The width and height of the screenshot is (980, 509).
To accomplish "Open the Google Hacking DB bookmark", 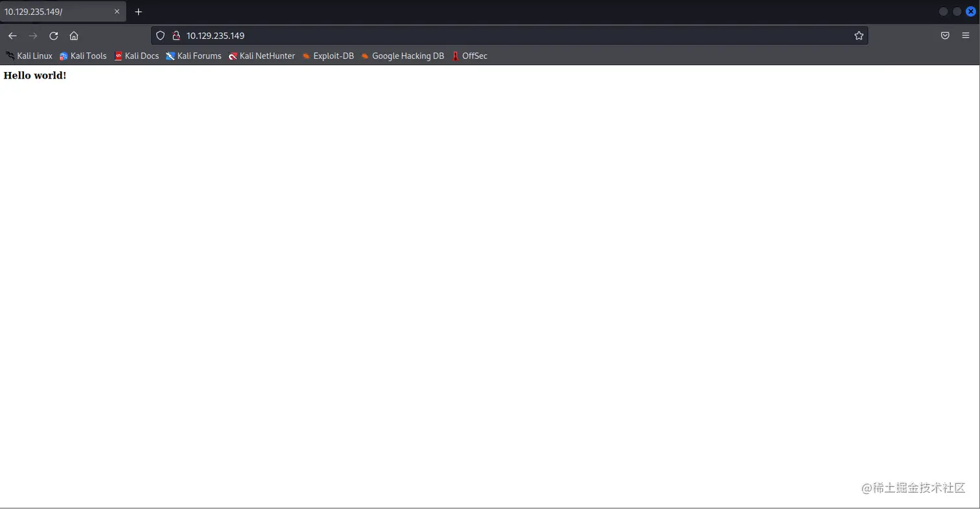I will 402,56.
